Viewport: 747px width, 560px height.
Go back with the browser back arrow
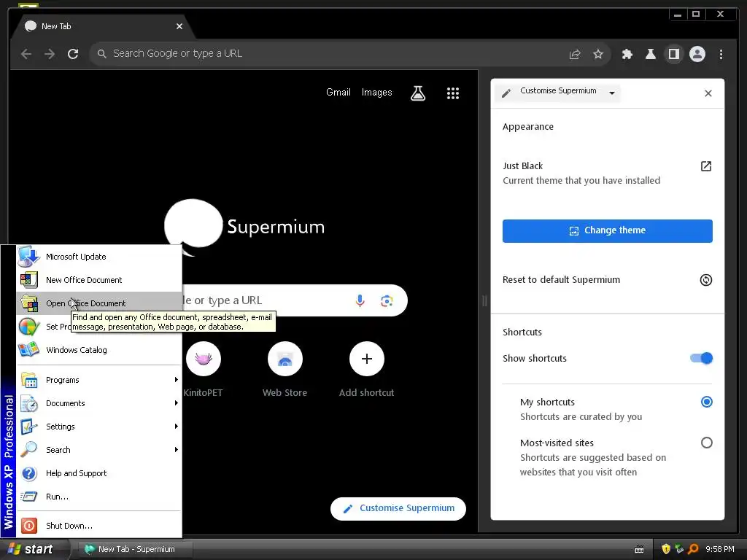[26, 54]
